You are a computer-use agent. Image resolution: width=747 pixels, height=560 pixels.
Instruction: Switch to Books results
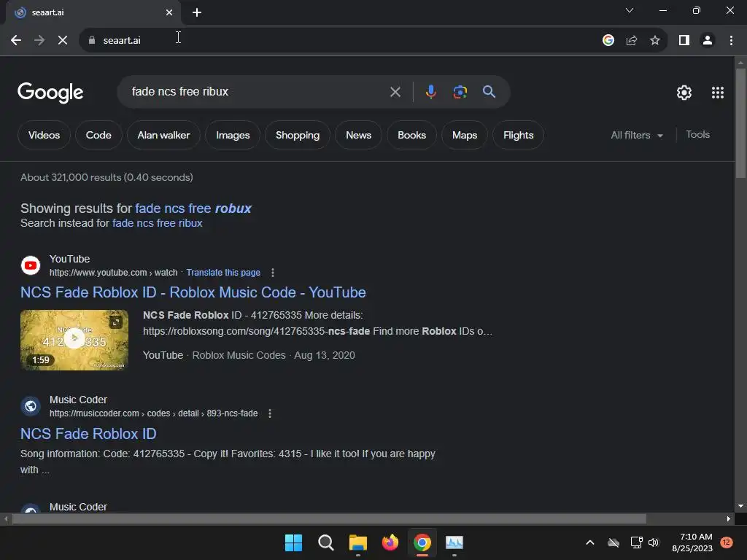point(411,135)
